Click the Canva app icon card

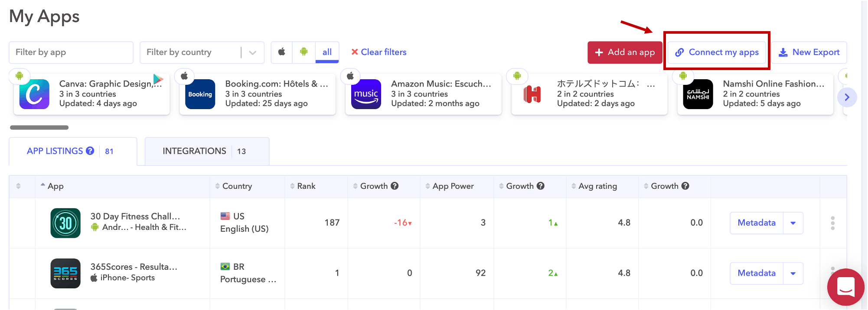pyautogui.click(x=34, y=94)
